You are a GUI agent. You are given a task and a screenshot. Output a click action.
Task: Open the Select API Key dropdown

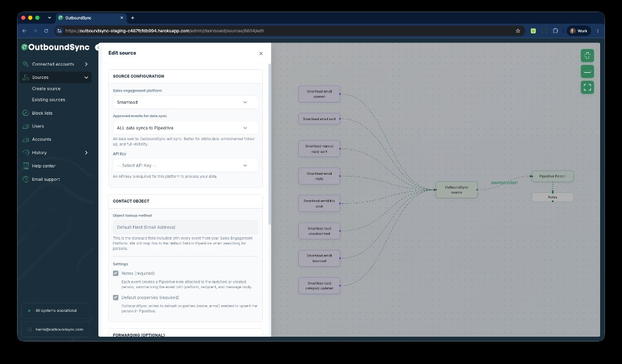tap(185, 166)
